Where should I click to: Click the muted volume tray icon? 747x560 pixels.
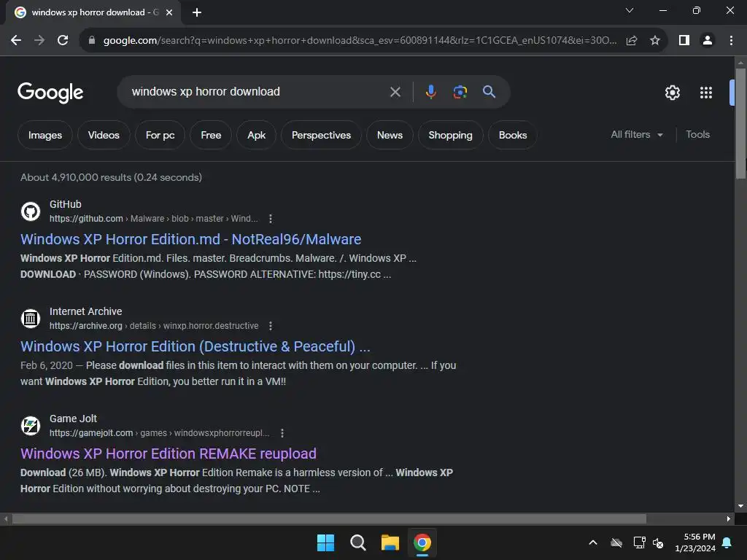[x=658, y=542]
